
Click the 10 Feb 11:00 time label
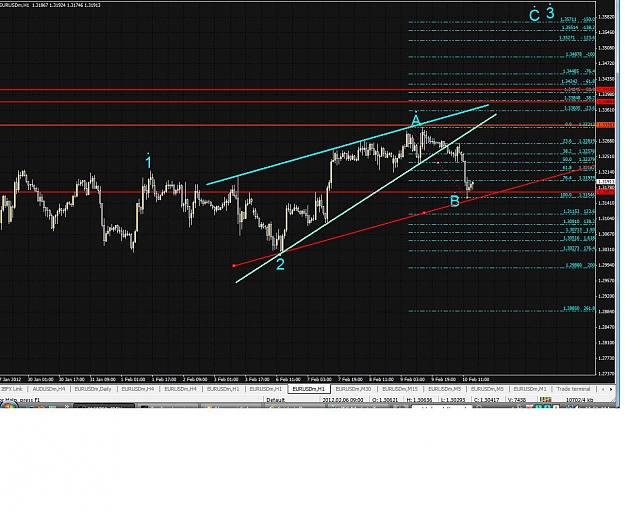click(476, 379)
